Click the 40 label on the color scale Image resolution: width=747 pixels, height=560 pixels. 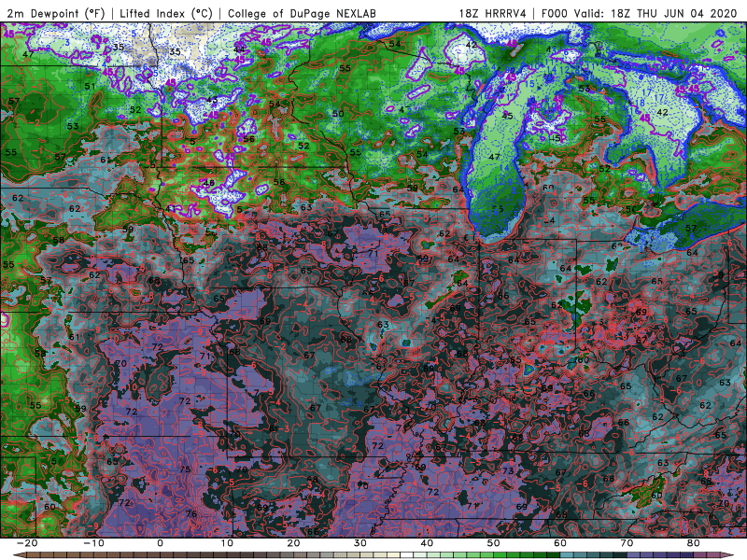(427, 543)
